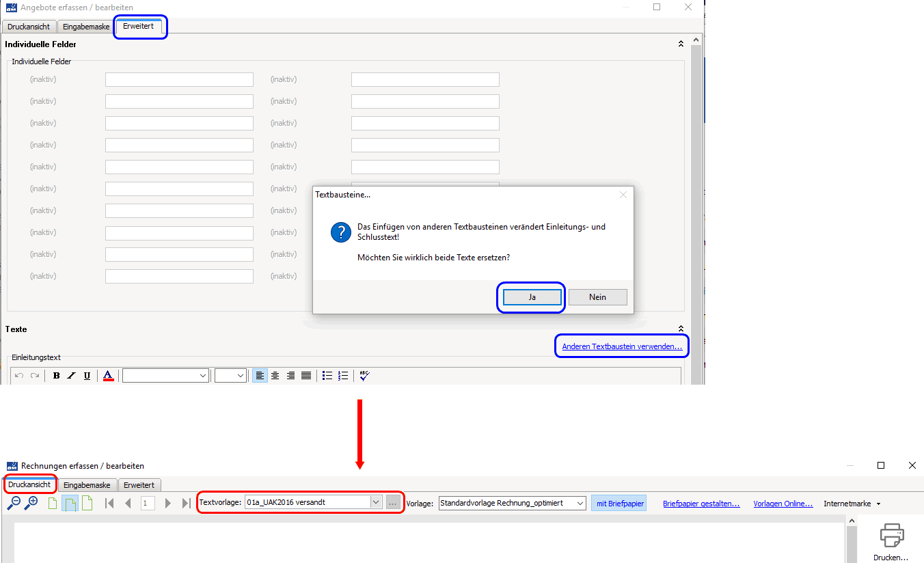Click the page number field
This screenshot has width=924, height=563.
point(148,503)
